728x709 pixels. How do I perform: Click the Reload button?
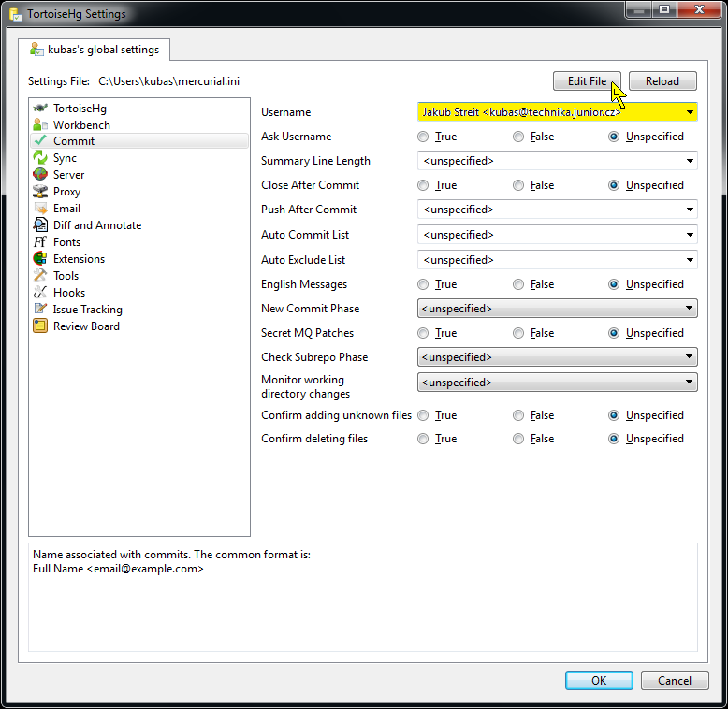pyautogui.click(x=662, y=81)
